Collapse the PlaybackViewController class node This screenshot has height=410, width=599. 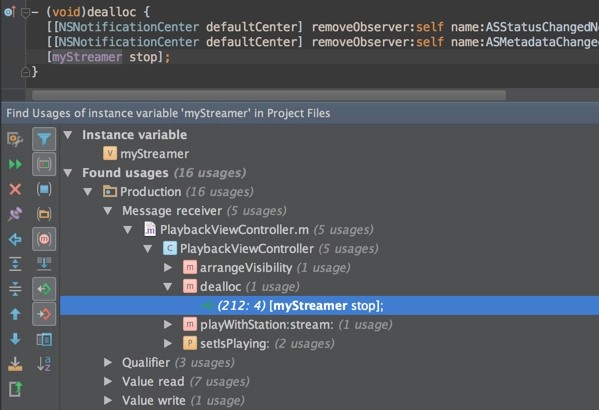click(147, 249)
